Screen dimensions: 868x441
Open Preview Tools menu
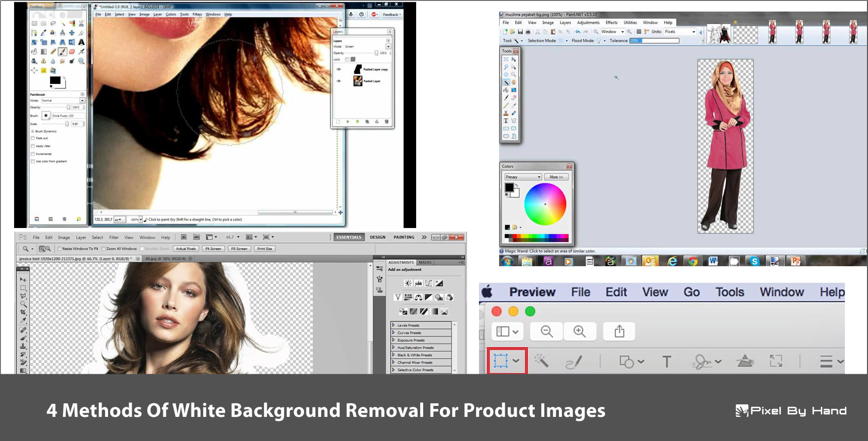[x=730, y=292]
